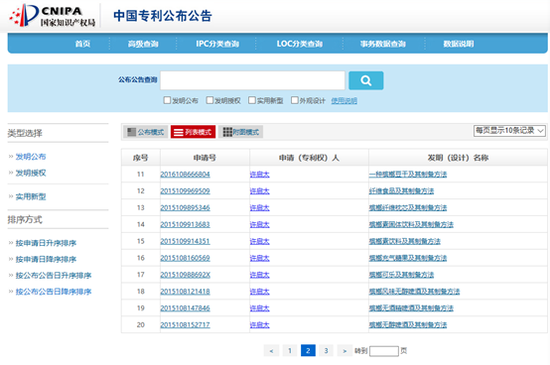Filter by 实用新型 in the sidebar
Image resolution: width=550 pixels, height=365 pixels.
tap(31, 197)
